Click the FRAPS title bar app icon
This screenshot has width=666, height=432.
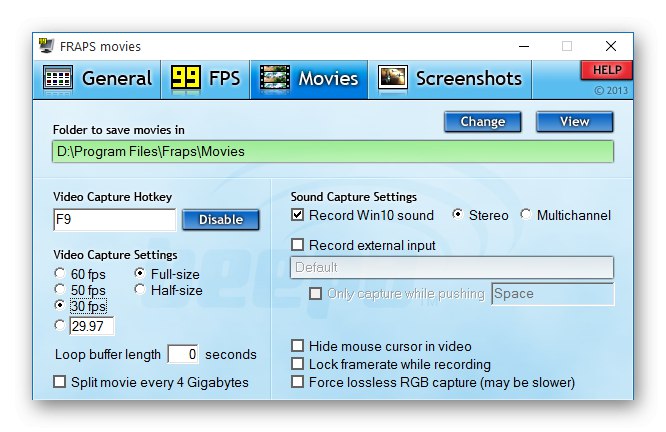[47, 46]
